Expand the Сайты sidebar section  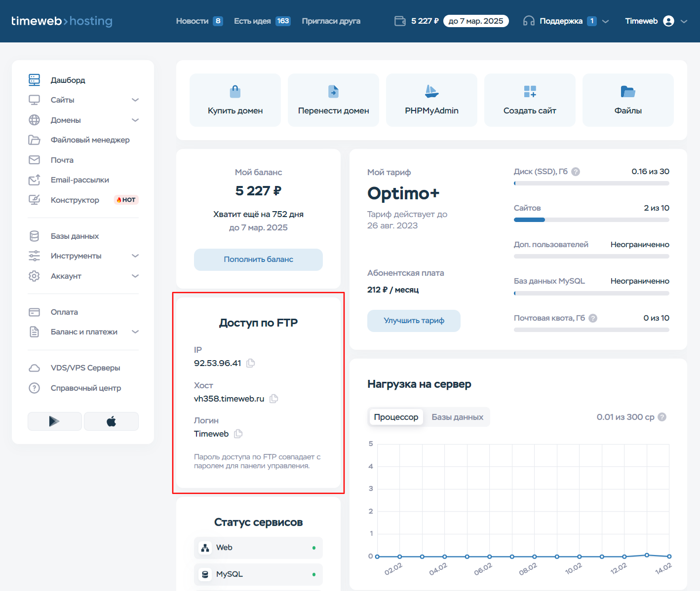coord(135,100)
